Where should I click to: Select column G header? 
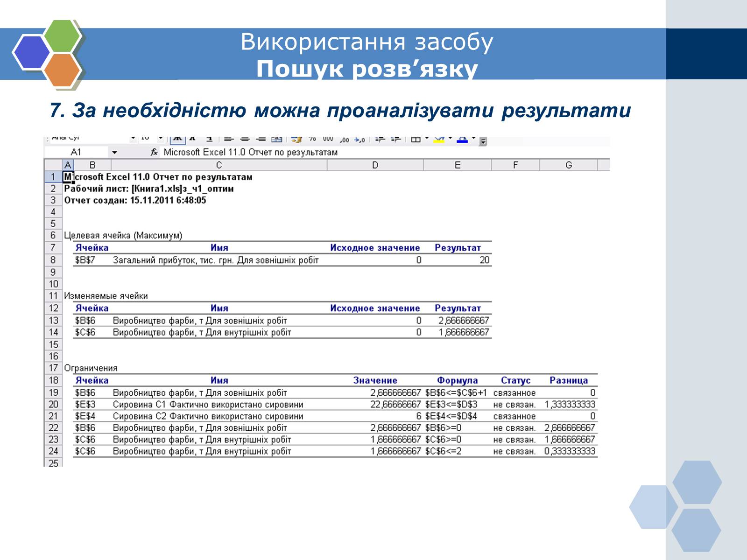(x=569, y=165)
